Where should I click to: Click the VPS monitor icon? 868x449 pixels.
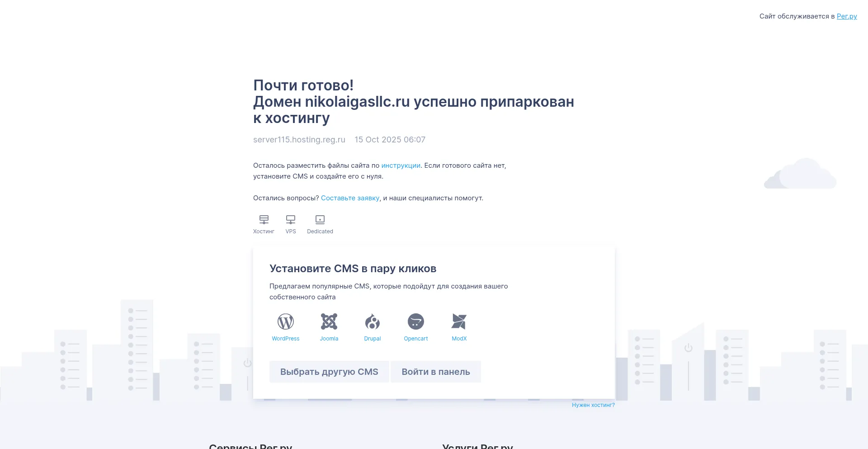pyautogui.click(x=291, y=220)
